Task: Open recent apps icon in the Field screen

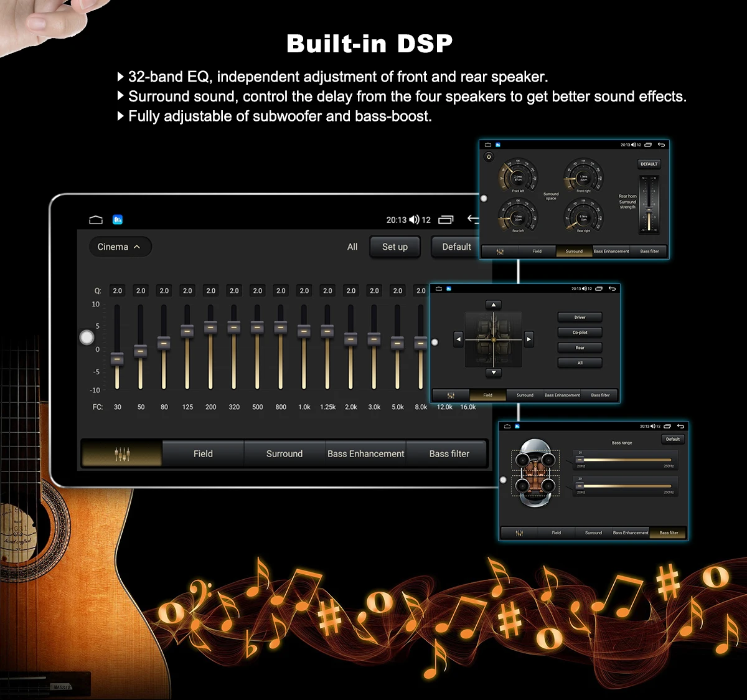Action: click(x=599, y=288)
